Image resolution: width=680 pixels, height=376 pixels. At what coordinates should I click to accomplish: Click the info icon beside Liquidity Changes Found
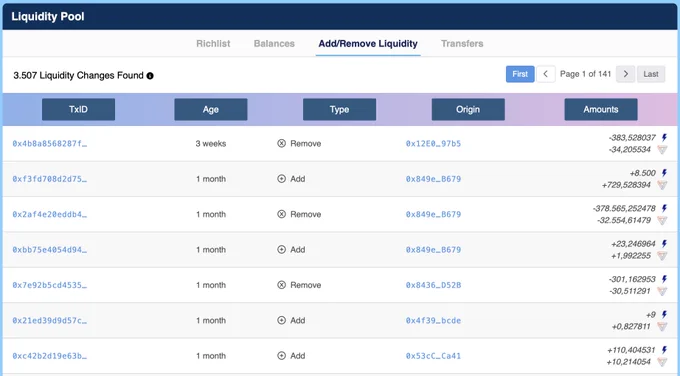point(150,76)
